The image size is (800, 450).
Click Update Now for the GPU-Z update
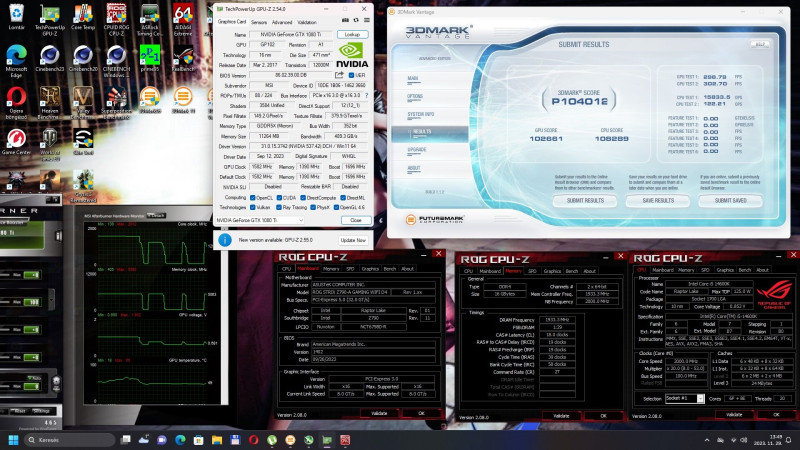pos(353,240)
